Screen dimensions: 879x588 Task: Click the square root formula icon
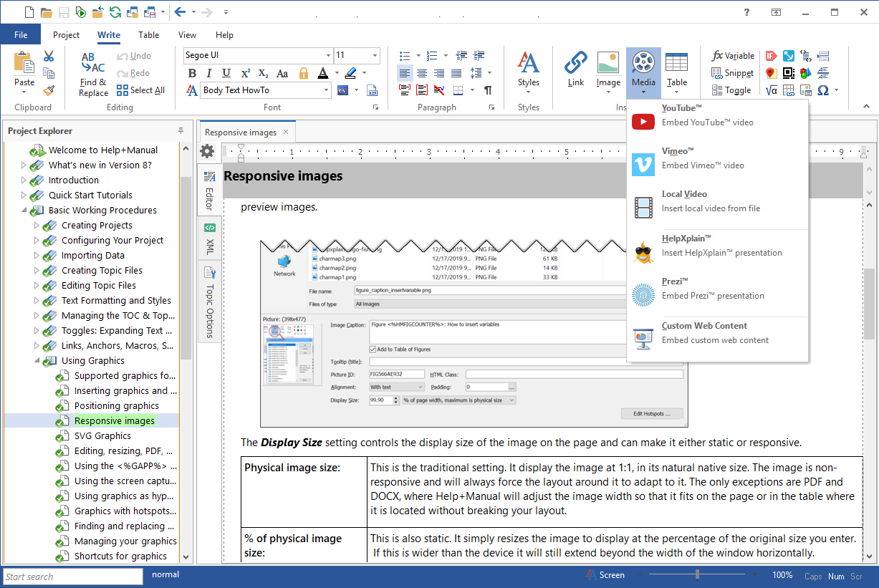pyautogui.click(x=771, y=90)
